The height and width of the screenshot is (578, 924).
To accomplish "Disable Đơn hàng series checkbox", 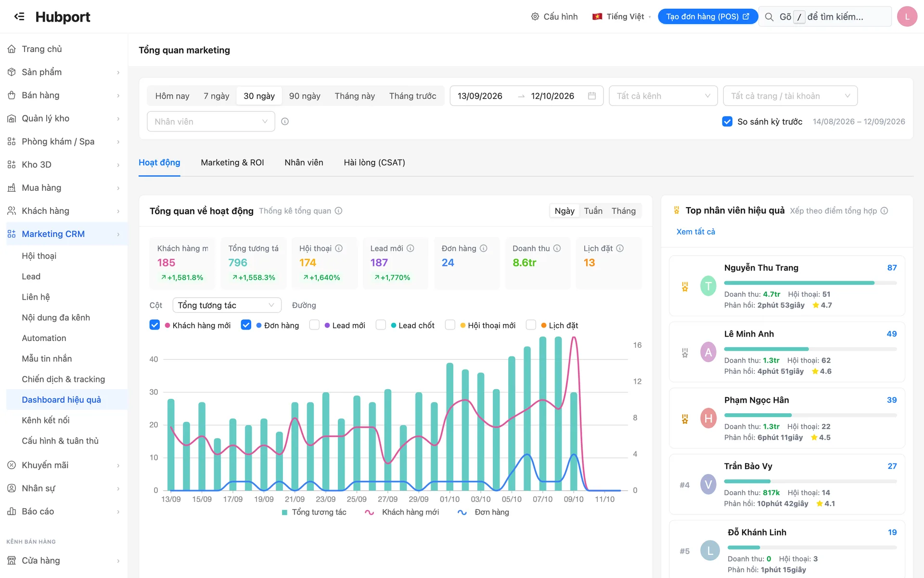I will pyautogui.click(x=246, y=325).
